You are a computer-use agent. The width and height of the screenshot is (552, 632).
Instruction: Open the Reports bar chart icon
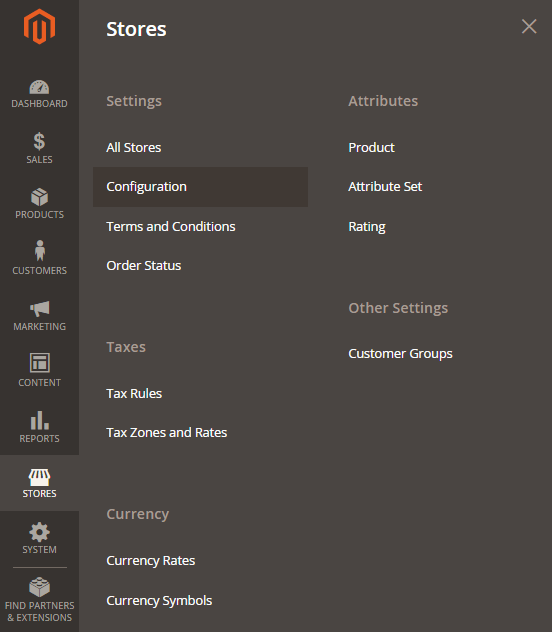pyautogui.click(x=39, y=420)
